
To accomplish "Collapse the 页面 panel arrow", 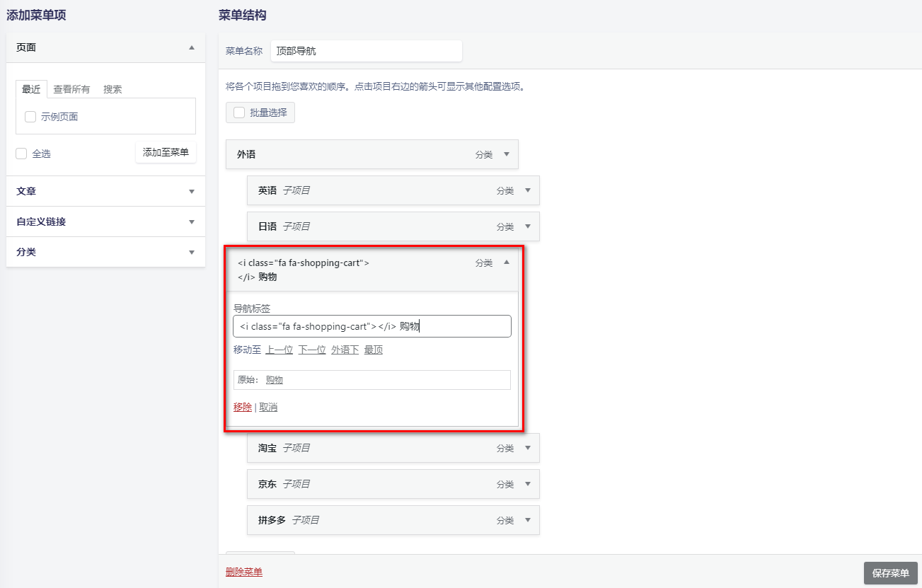I will pos(191,47).
